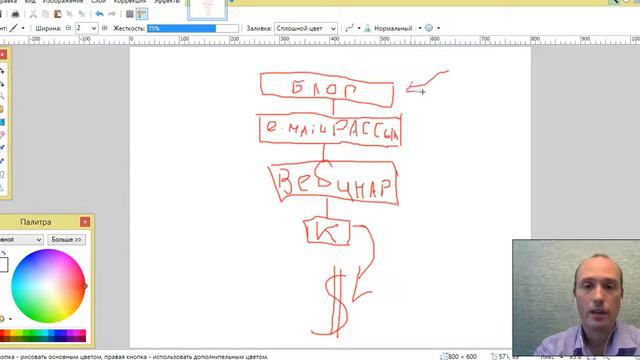
Task: Choose a color from the bottom palette strip
Action: tap(43, 336)
